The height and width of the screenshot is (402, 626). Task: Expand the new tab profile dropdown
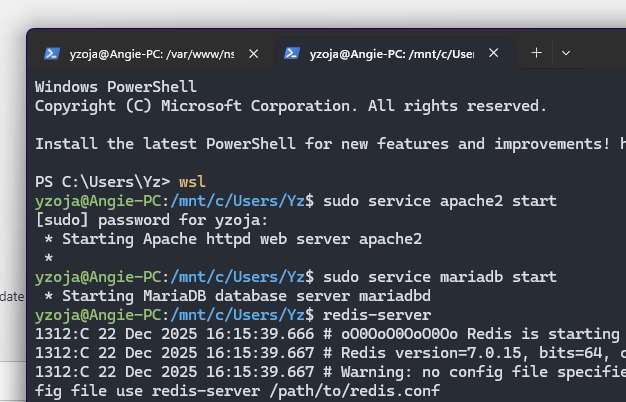566,53
